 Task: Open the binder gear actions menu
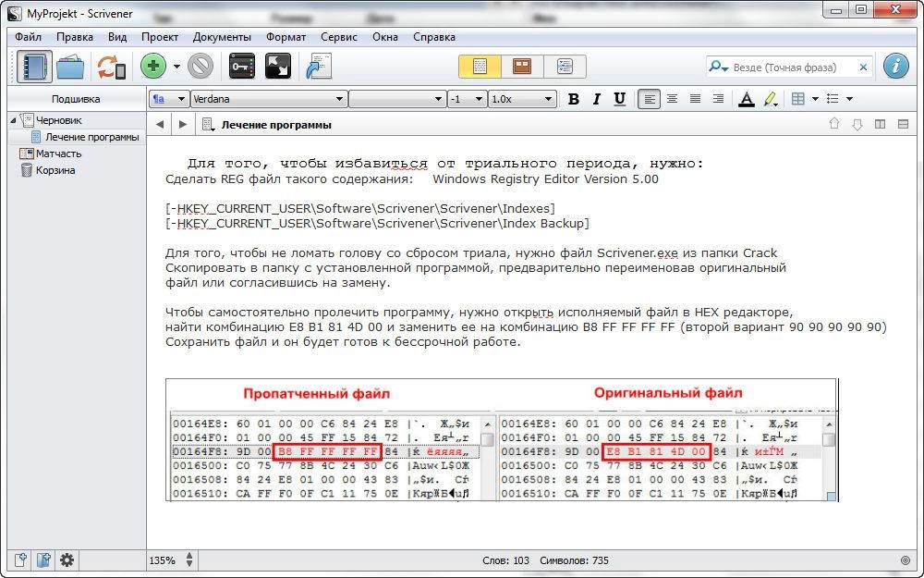(67, 560)
